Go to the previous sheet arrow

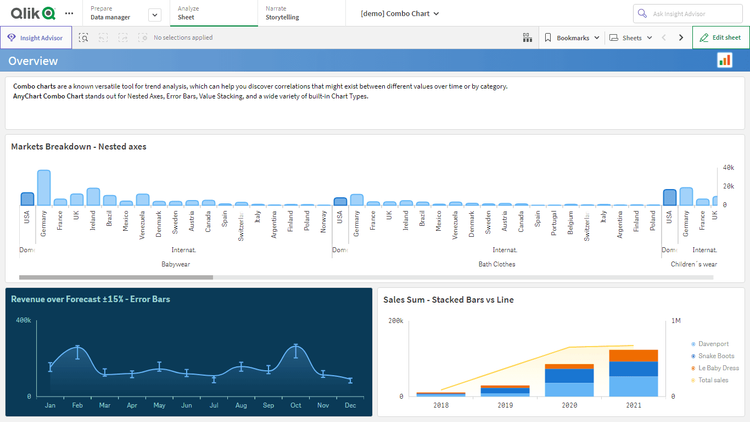pyautogui.click(x=664, y=37)
